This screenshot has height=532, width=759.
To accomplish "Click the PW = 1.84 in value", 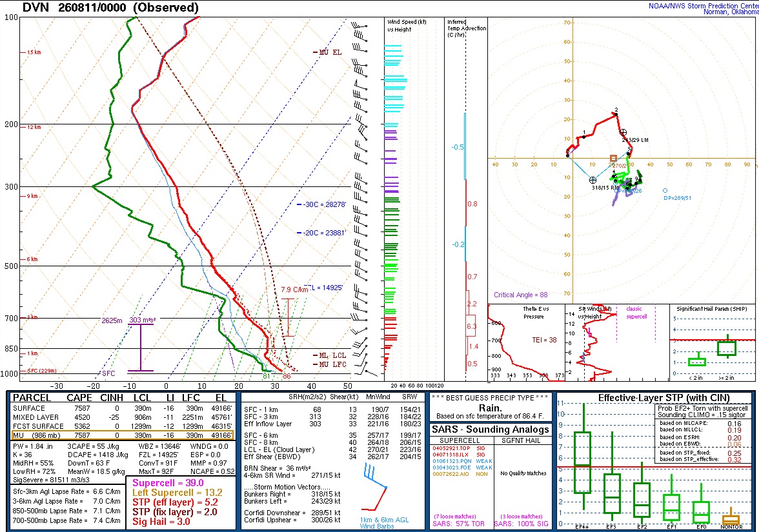I will coord(33,446).
